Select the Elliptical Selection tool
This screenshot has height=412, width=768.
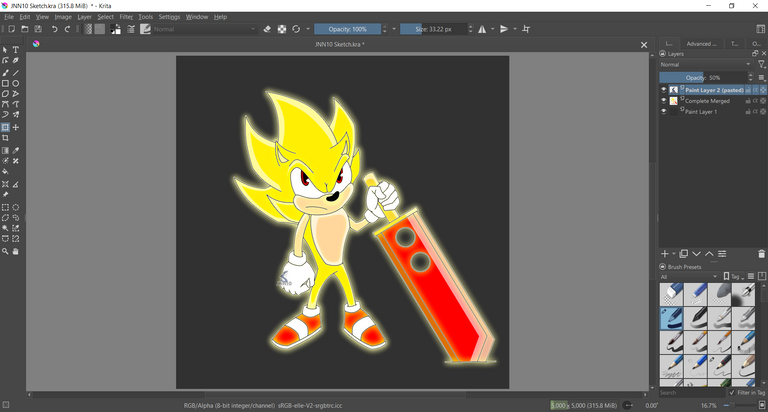pyautogui.click(x=16, y=207)
